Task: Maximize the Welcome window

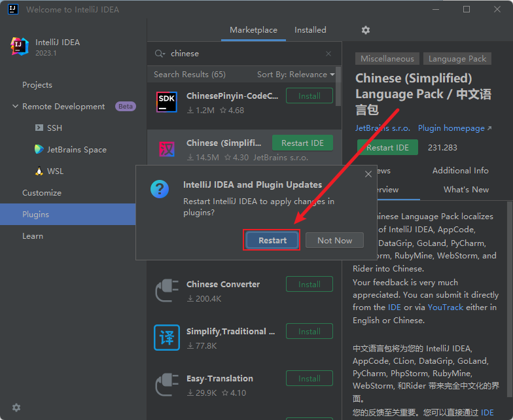Action: tap(467, 9)
